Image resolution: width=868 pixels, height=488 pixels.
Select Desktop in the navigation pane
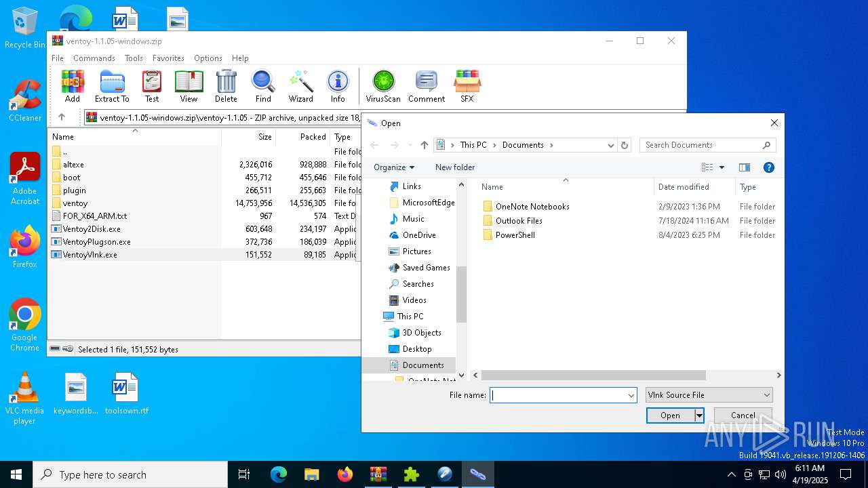[x=417, y=349]
